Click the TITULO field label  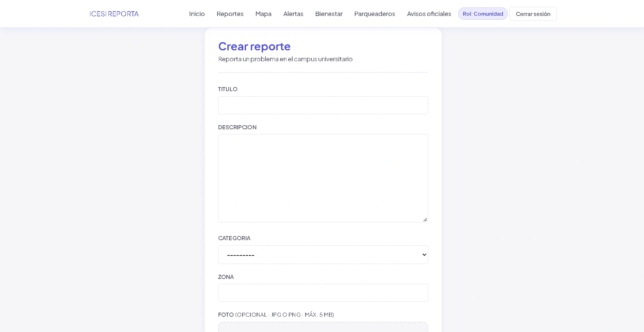[228, 89]
